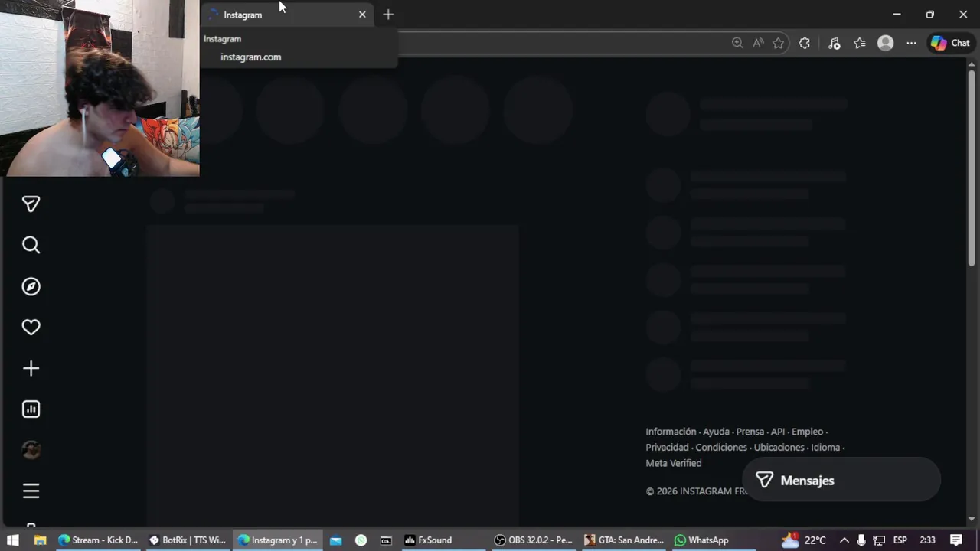Open browser Extensions puzzle icon
Image resolution: width=980 pixels, height=551 pixels.
[804, 43]
